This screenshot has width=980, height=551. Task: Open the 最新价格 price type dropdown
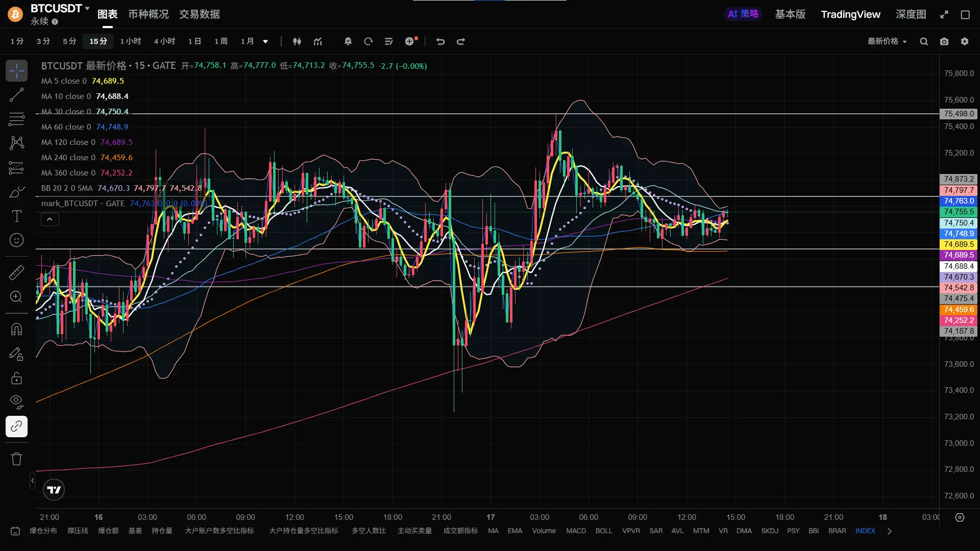tap(887, 41)
